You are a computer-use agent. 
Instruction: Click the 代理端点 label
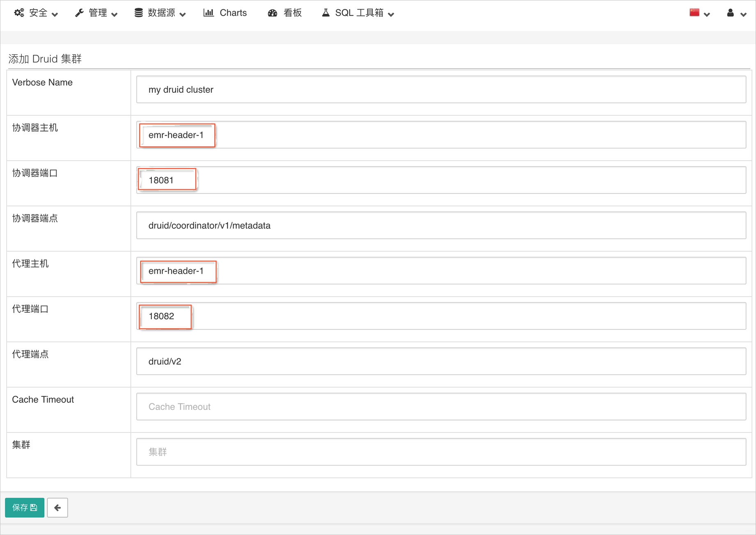pos(30,354)
